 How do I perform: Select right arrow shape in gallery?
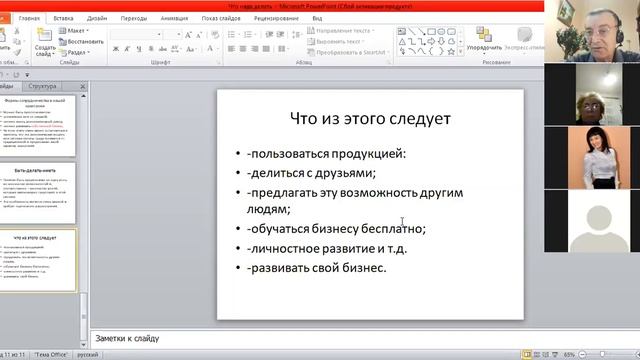pyautogui.click(x=431, y=42)
